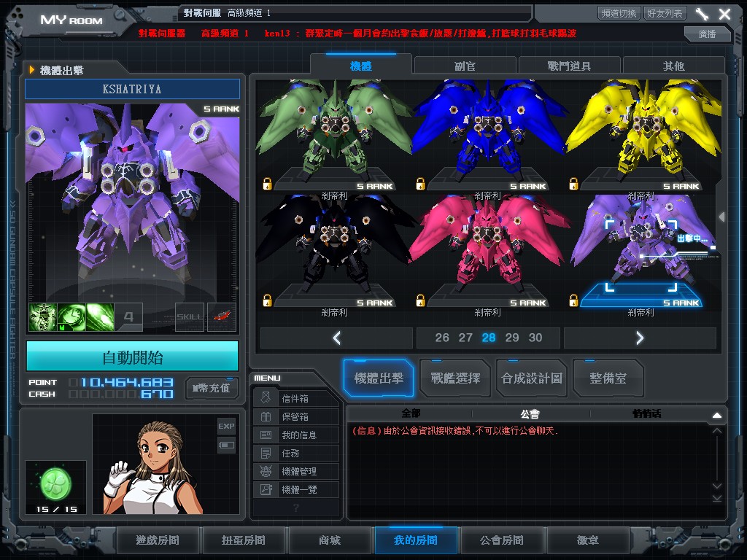Screen dimensions: 747x560
Task: Click the lock icon on green Kshatriya
Action: tap(267, 184)
